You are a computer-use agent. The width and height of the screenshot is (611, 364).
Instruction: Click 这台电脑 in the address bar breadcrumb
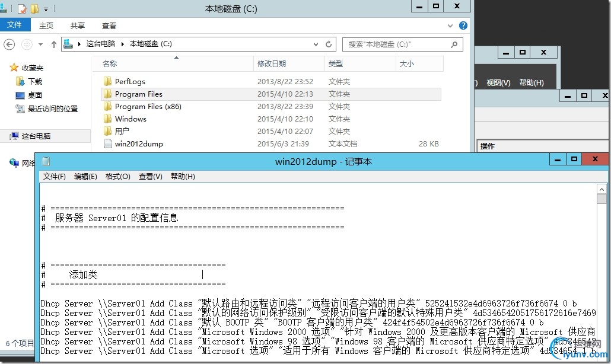(100, 44)
